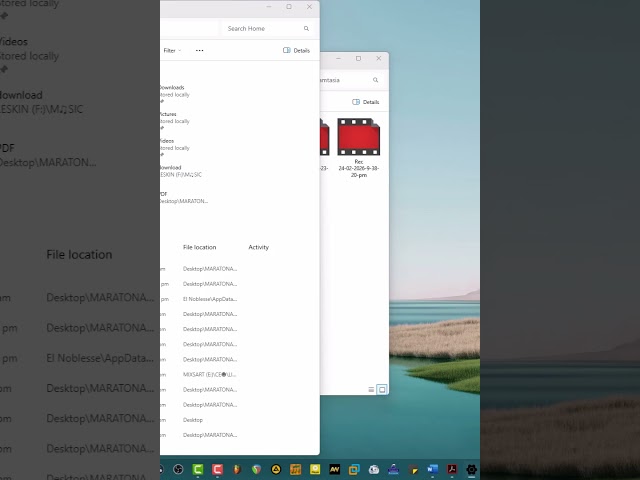The height and width of the screenshot is (480, 640).
Task: Switch Camtasia window to details list view
Action: tap(371, 389)
